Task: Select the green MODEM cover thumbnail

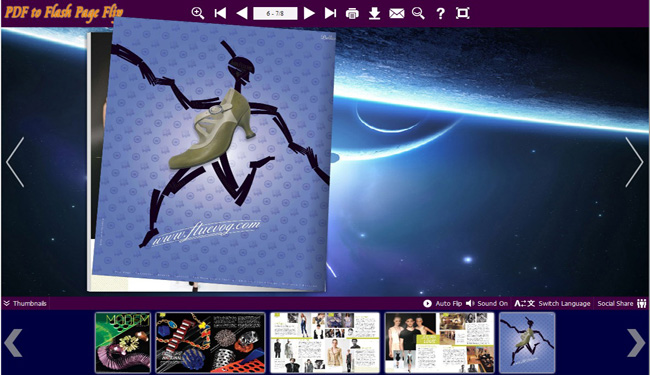Action: click(123, 343)
